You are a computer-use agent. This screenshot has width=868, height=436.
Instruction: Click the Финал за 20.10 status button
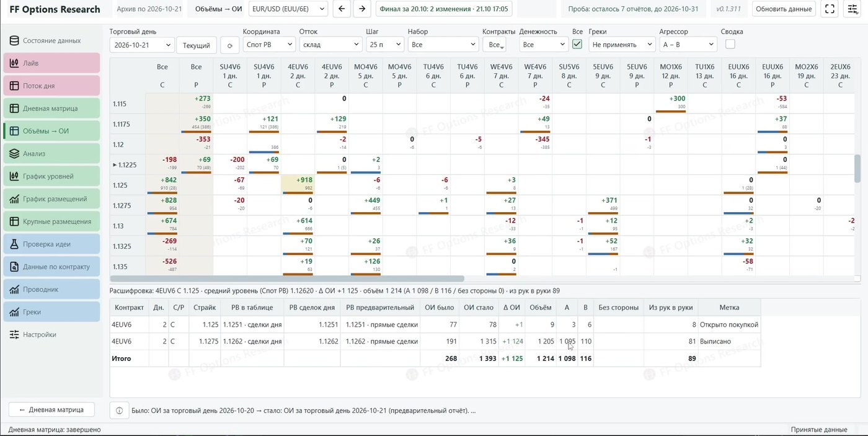444,9
